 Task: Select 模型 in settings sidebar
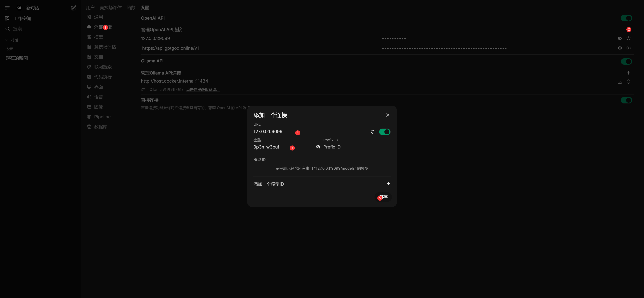coord(98,37)
